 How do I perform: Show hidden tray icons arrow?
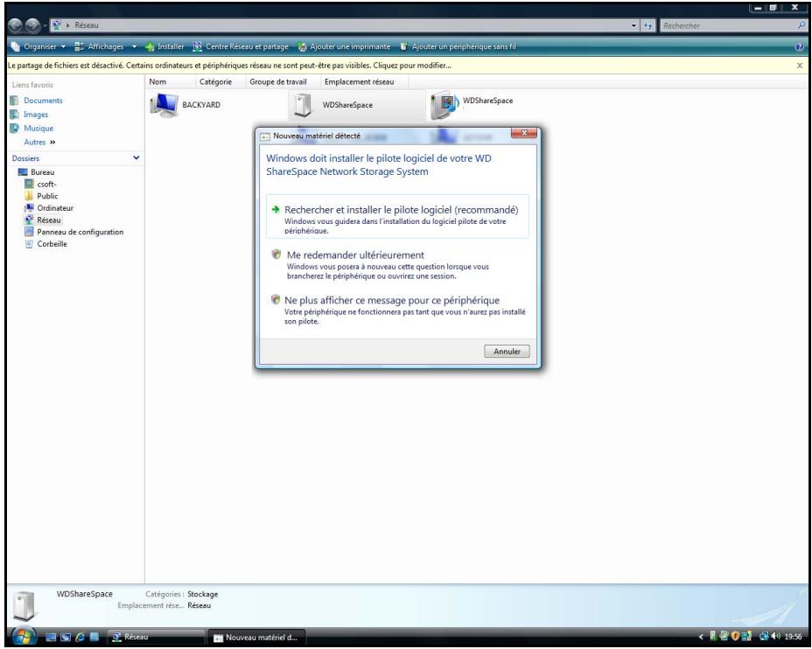click(701, 637)
